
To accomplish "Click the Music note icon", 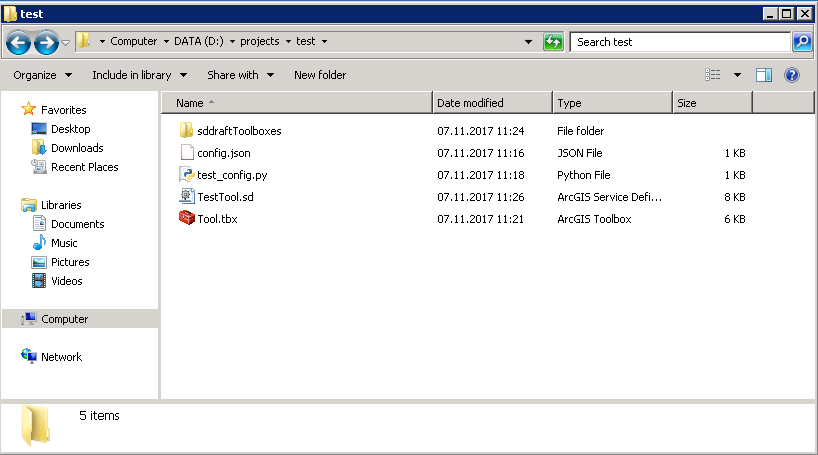I will click(39, 243).
